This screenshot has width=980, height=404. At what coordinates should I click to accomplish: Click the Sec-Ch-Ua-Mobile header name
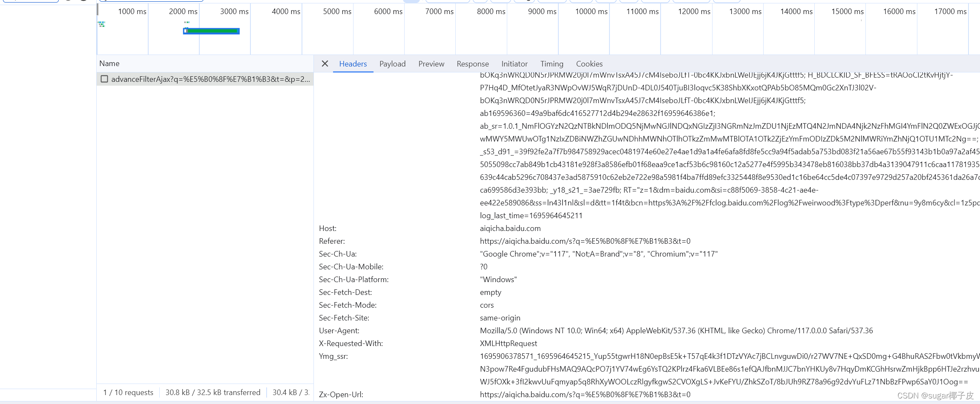click(x=351, y=267)
